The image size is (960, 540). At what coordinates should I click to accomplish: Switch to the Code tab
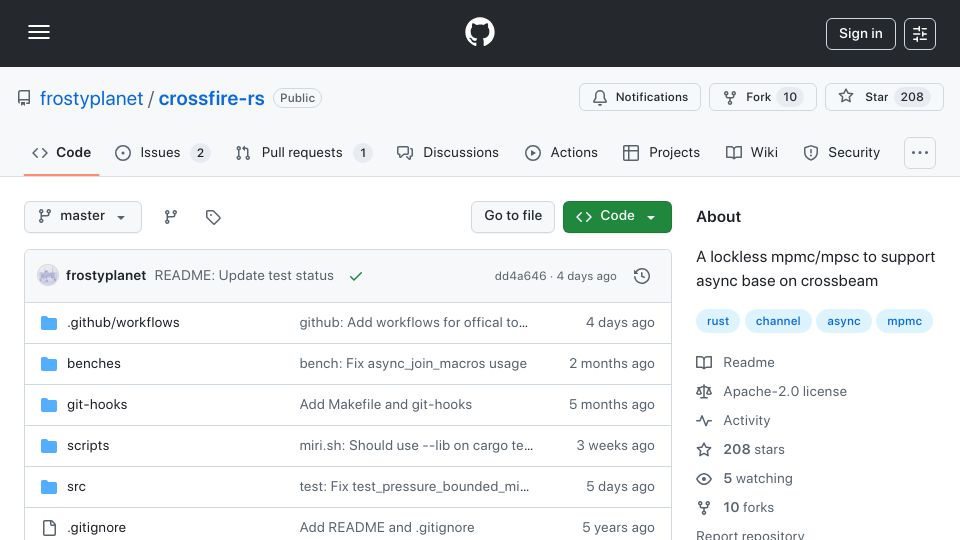pos(61,152)
